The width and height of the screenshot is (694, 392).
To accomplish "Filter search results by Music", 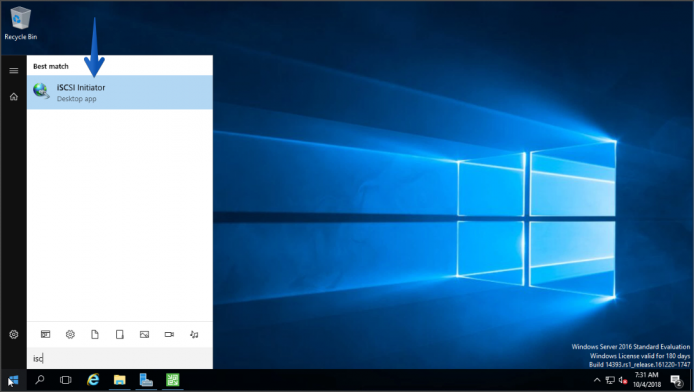I will tap(194, 334).
